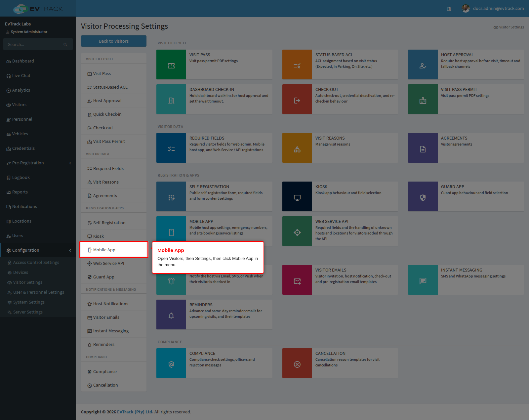This screenshot has height=420, width=529.
Task: Click the Compliance tile icon
Action: tap(171, 363)
